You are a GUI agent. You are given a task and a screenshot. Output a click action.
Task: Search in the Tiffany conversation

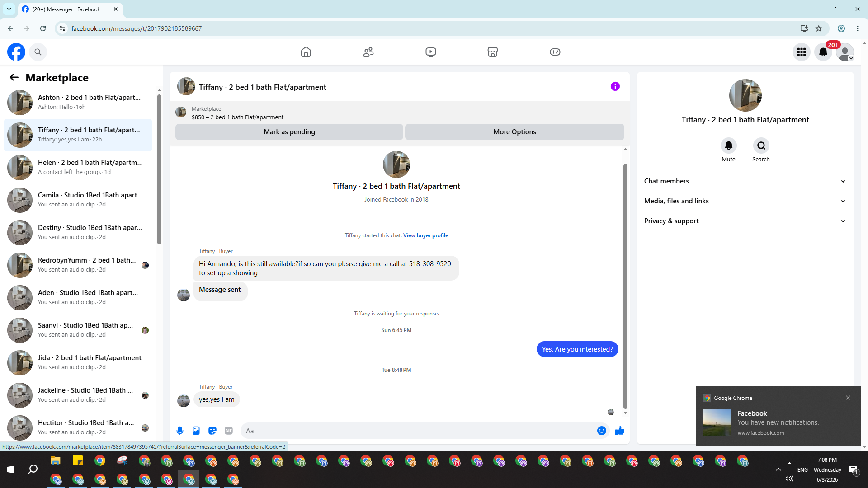(761, 145)
